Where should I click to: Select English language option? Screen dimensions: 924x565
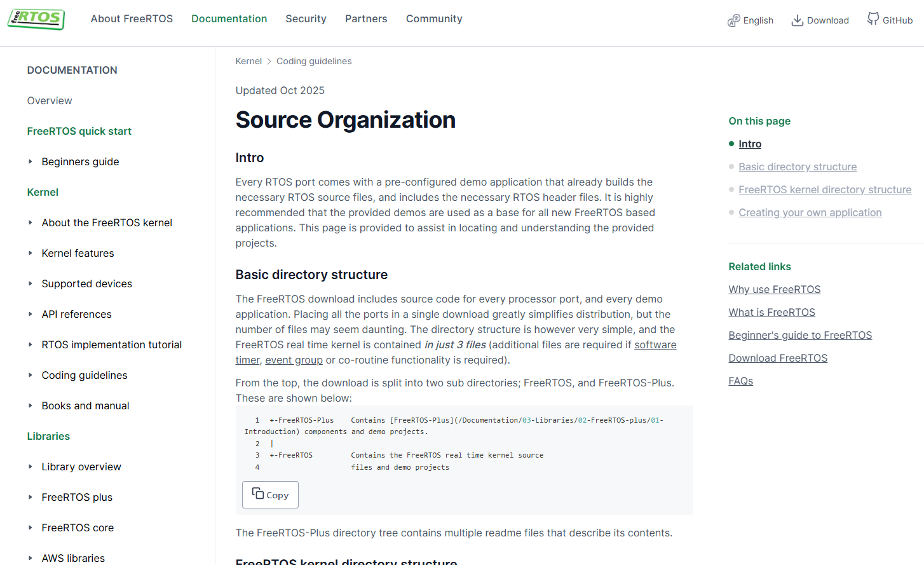click(x=758, y=20)
